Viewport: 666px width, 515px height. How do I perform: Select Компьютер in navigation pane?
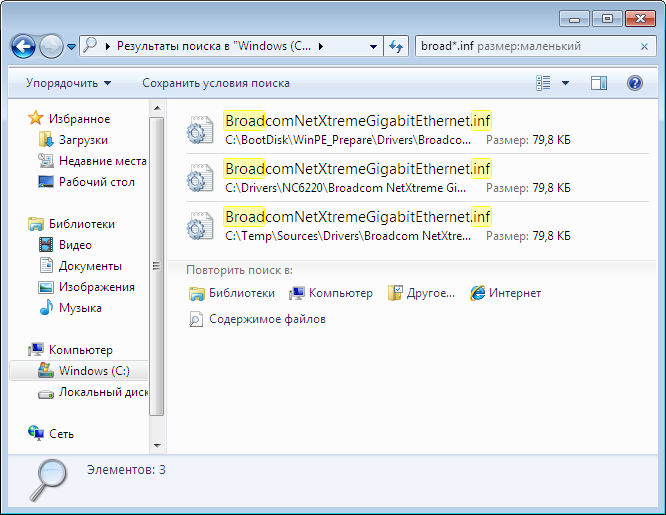click(81, 350)
